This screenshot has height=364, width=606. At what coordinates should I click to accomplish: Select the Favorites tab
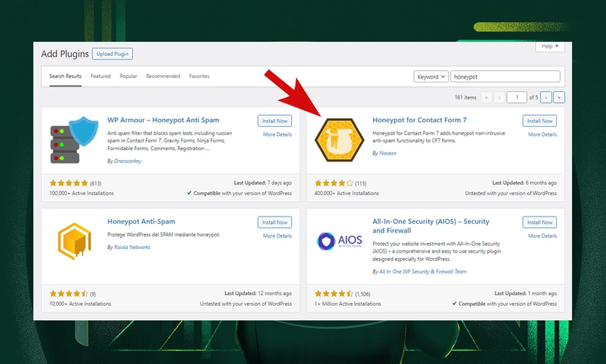pos(199,76)
